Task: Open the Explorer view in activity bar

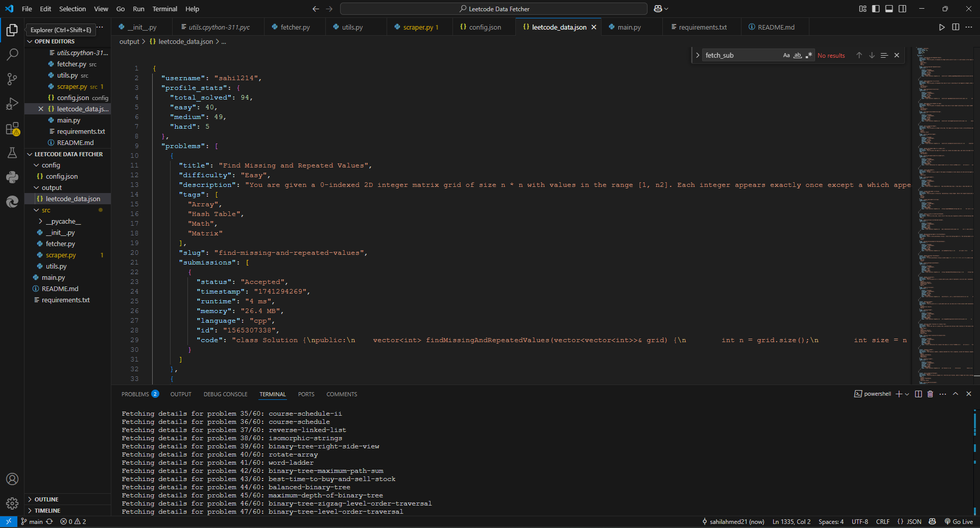Action: (12, 30)
